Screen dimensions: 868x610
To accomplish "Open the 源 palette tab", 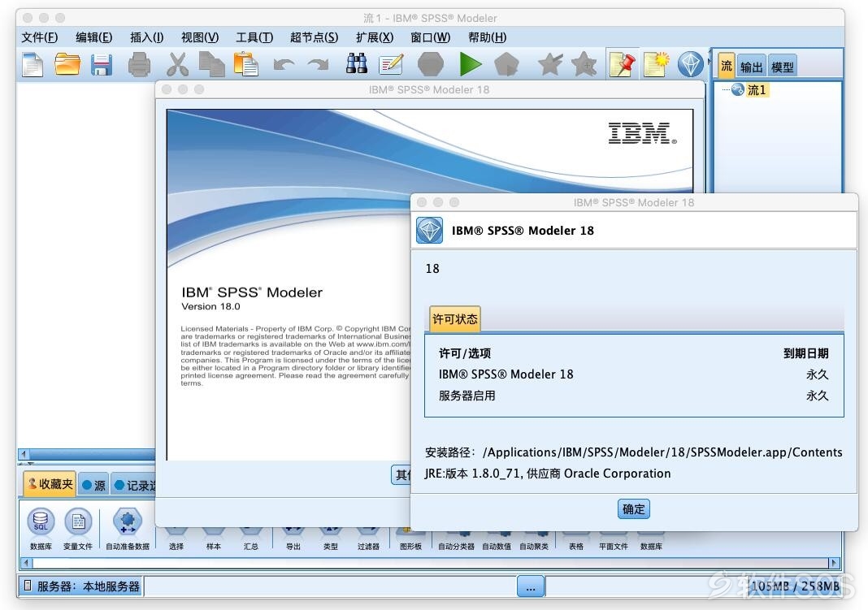I will click(x=93, y=485).
